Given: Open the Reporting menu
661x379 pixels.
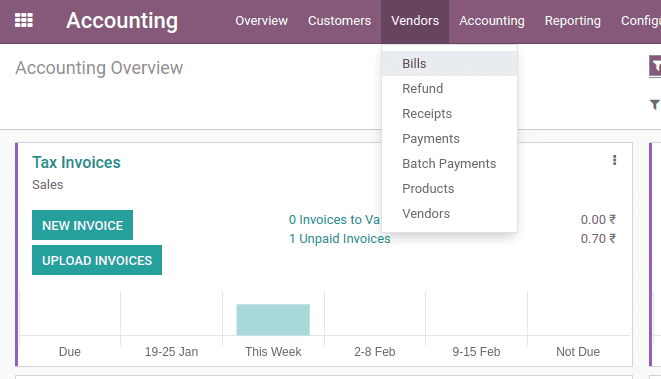Looking at the screenshot, I should 572,21.
